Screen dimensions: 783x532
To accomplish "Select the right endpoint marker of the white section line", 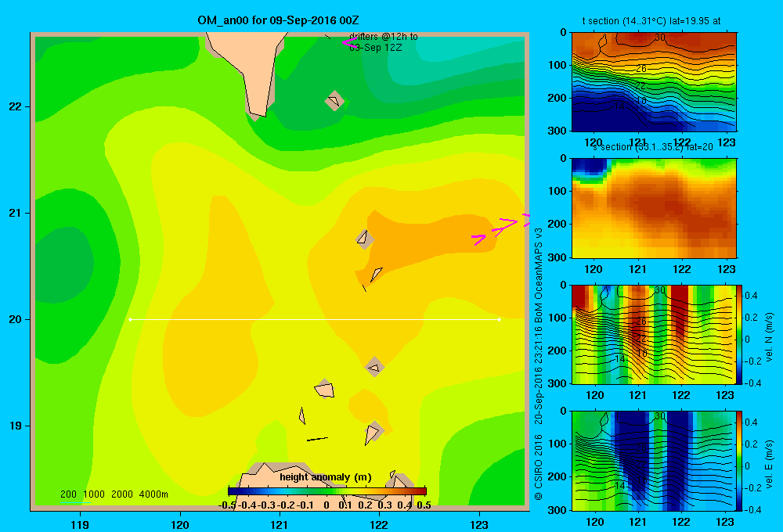I will tap(499, 319).
